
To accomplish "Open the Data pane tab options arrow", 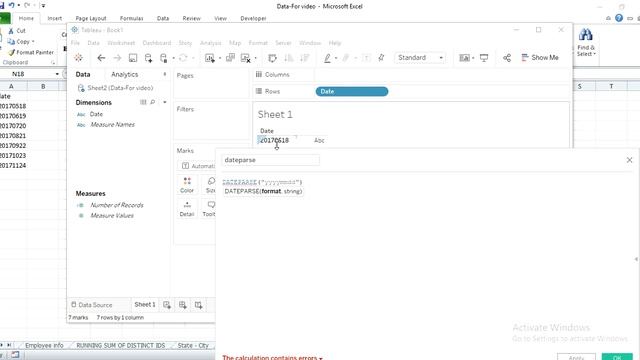I will pyautogui.click(x=165, y=74).
